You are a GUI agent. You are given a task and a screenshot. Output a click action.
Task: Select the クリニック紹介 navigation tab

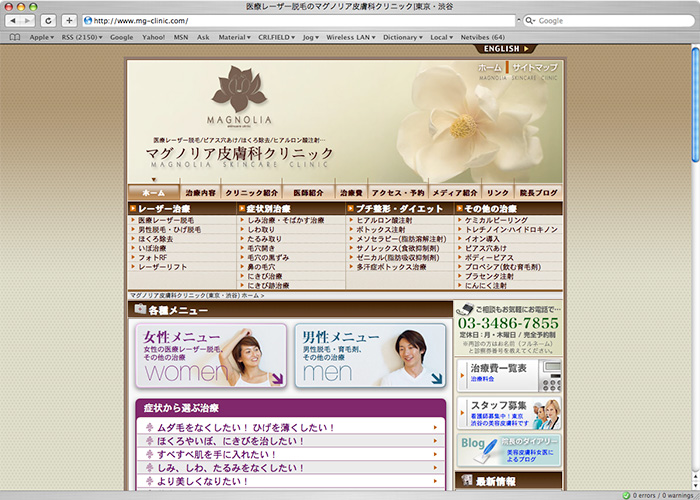coord(251,193)
